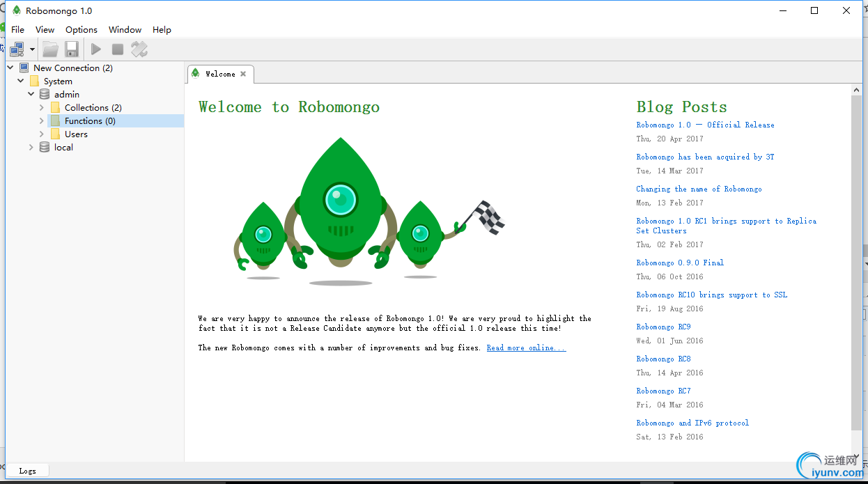Maximize the Robomongo window

point(814,10)
